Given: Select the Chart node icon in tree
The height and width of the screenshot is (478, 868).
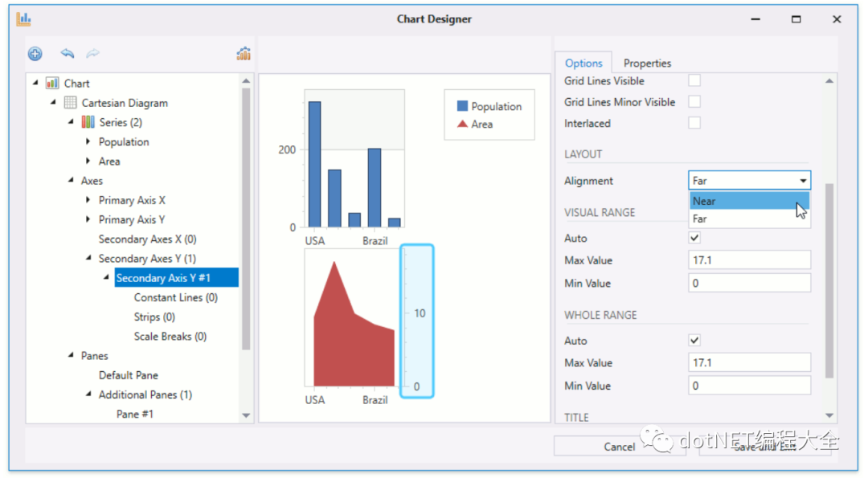Looking at the screenshot, I should (52, 83).
